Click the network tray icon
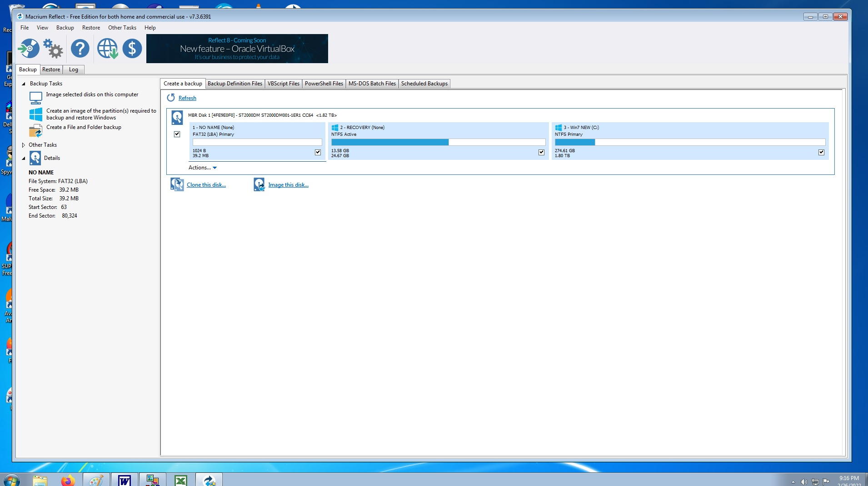 (x=815, y=481)
